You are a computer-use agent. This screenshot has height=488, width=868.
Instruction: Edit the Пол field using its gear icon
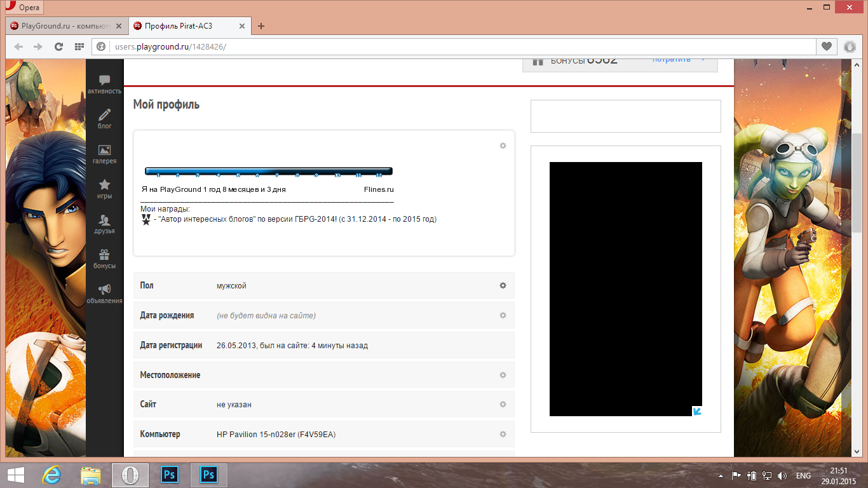tap(503, 285)
